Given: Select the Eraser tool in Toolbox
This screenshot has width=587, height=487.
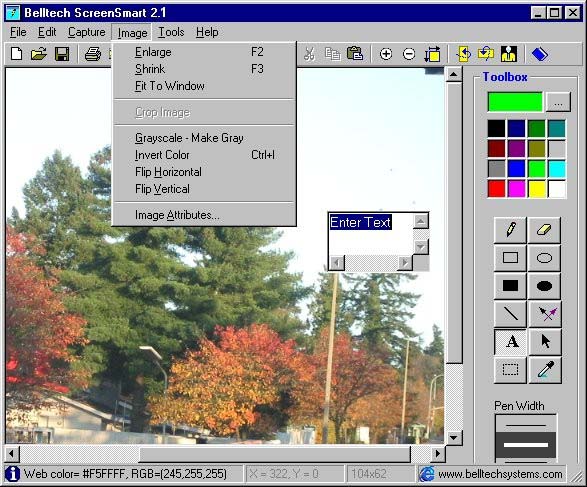Looking at the screenshot, I should (544, 229).
